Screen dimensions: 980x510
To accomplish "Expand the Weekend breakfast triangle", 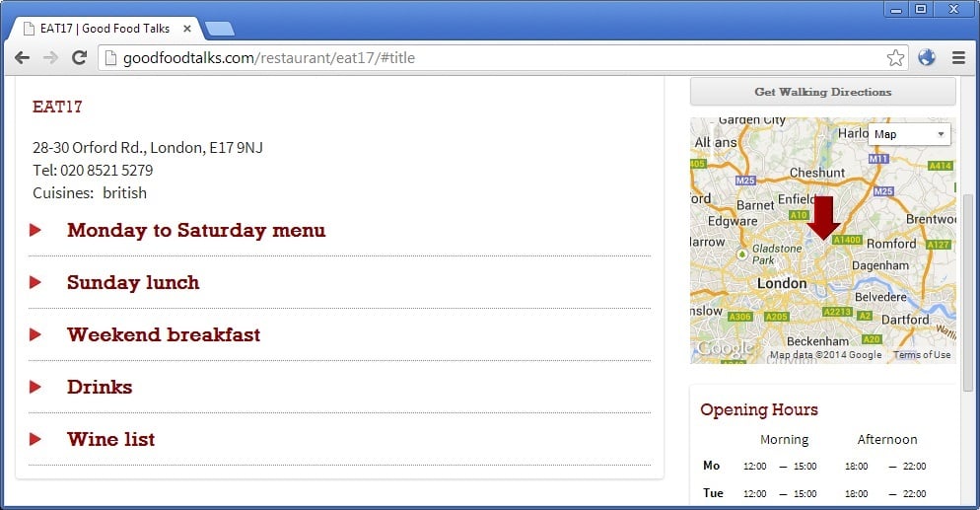I will click(35, 334).
